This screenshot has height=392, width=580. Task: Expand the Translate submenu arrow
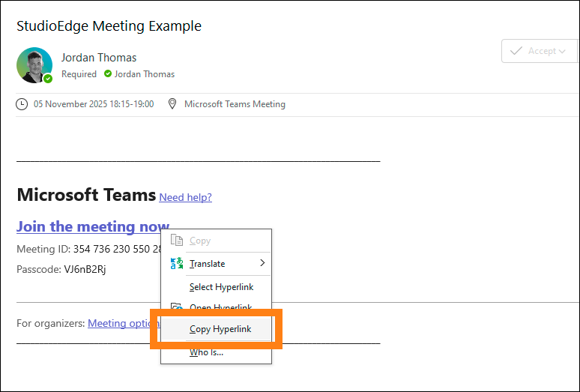click(262, 263)
